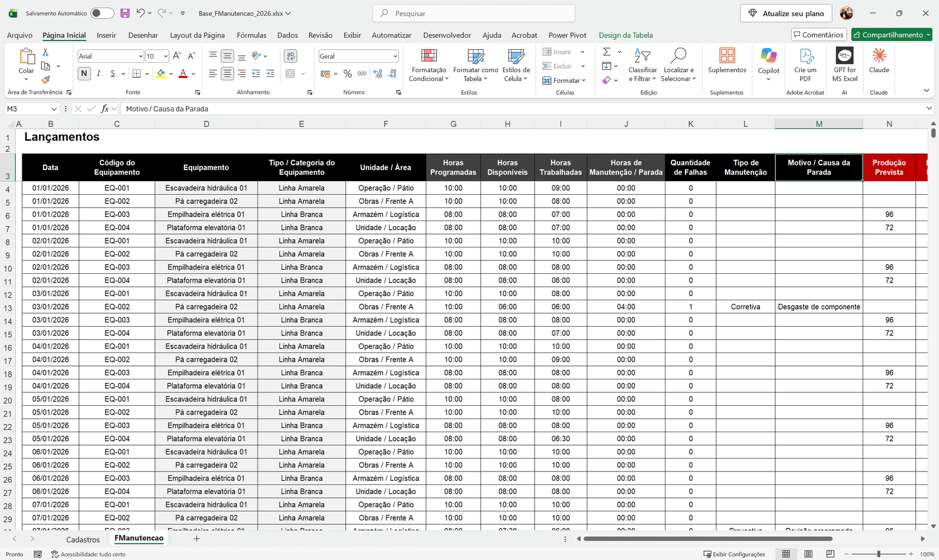Switch to Page Layout view in status bar
This screenshot has width=939, height=560.
(x=808, y=554)
